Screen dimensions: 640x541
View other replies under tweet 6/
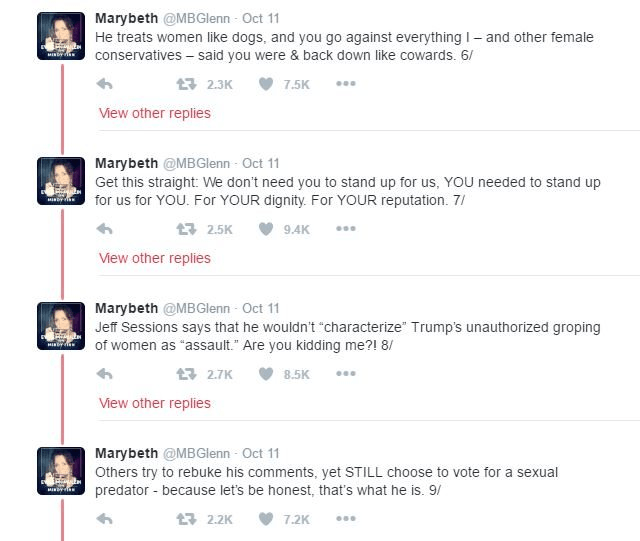point(155,113)
